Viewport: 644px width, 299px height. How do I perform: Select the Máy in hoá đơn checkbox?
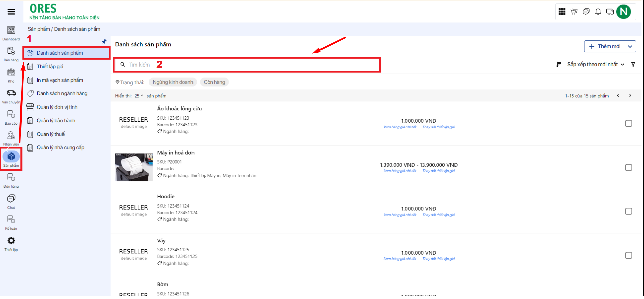(628, 168)
